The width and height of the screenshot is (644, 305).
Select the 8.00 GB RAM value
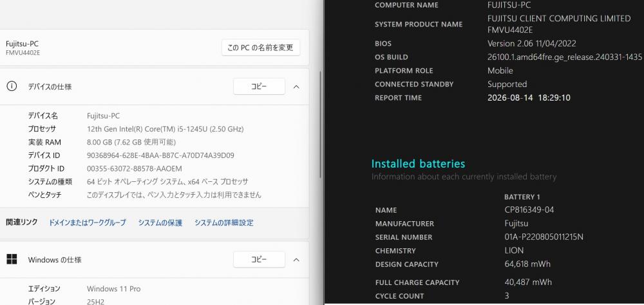pos(131,143)
